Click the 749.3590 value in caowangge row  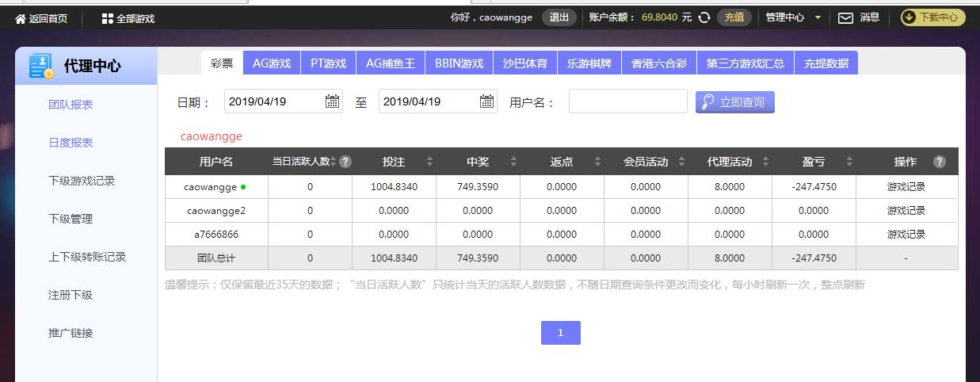coord(478,187)
